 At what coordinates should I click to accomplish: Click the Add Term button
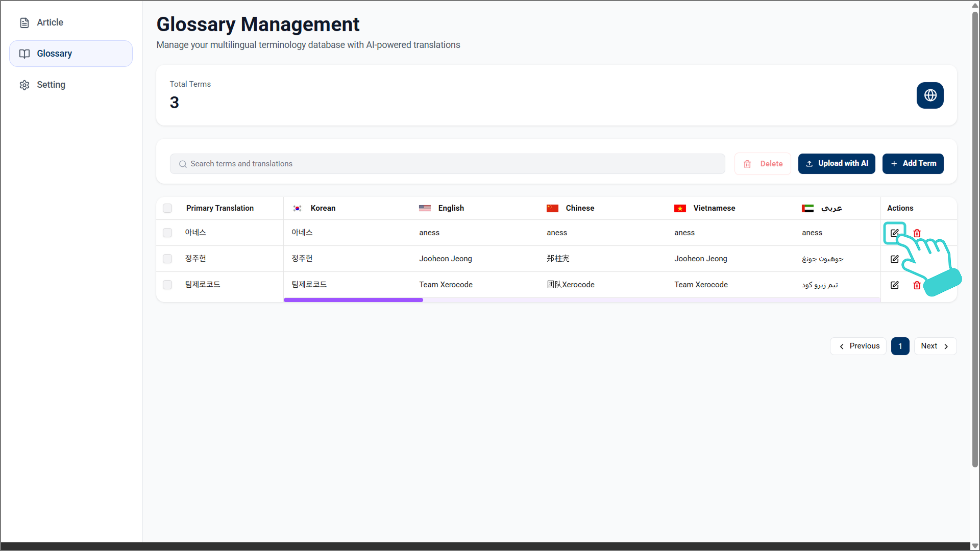coord(913,163)
